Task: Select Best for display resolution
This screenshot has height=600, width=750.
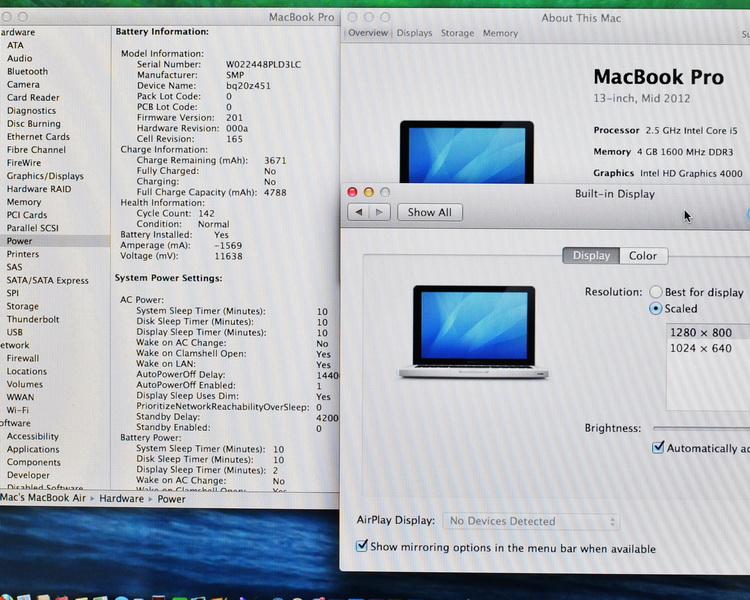Action: pos(656,292)
